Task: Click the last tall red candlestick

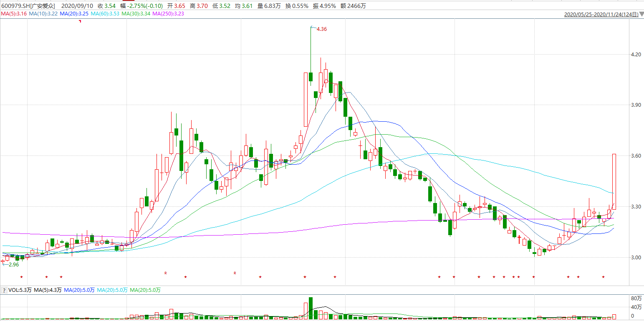Action: [614, 181]
